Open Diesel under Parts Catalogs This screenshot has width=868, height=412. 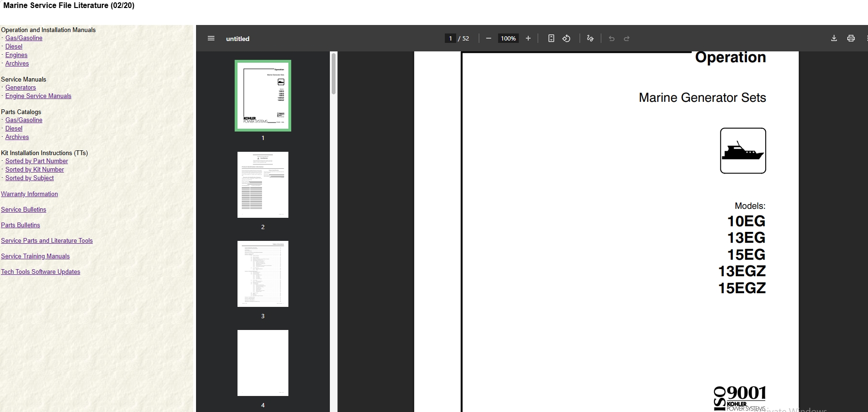[x=14, y=129]
